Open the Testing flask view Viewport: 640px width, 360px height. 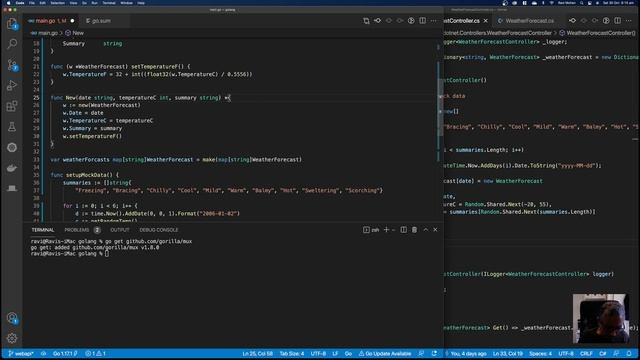12,127
